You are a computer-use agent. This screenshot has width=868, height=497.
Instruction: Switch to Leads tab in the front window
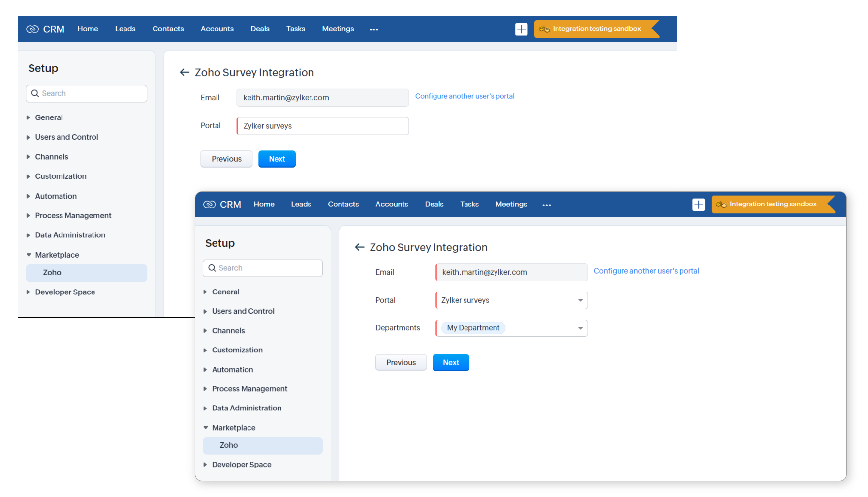(301, 204)
